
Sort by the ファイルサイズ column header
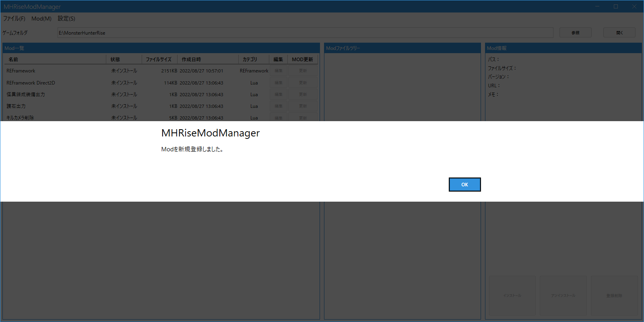tap(159, 59)
